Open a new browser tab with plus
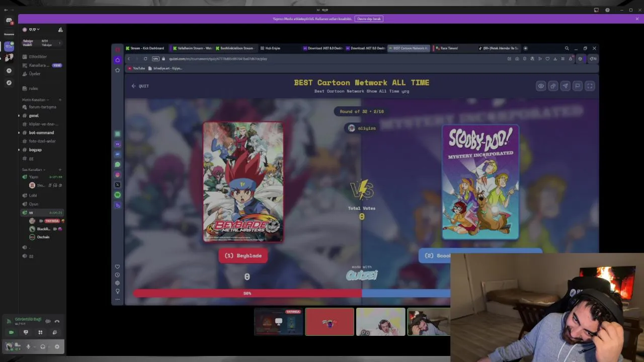The image size is (644, 362). 525,48
